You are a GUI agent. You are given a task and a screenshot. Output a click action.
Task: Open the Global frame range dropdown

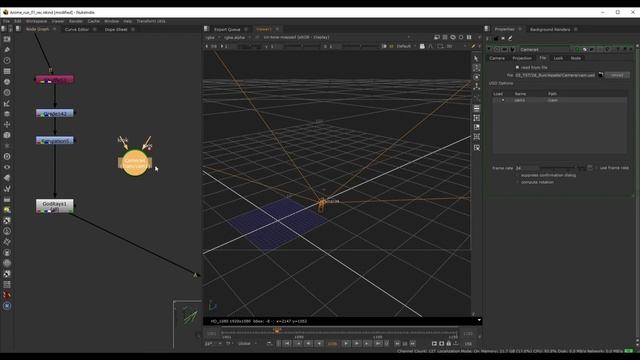click(246, 344)
